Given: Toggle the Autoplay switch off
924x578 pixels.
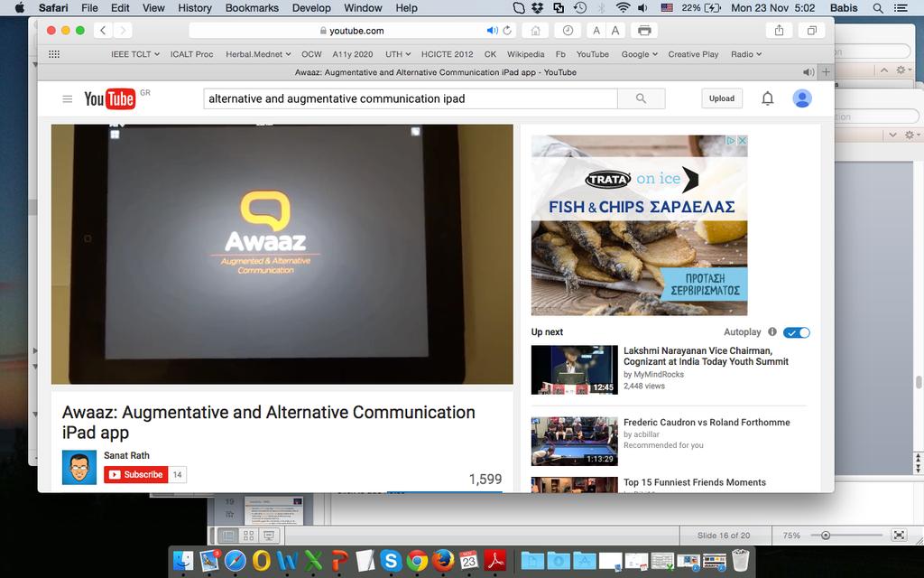Looking at the screenshot, I should [x=797, y=332].
